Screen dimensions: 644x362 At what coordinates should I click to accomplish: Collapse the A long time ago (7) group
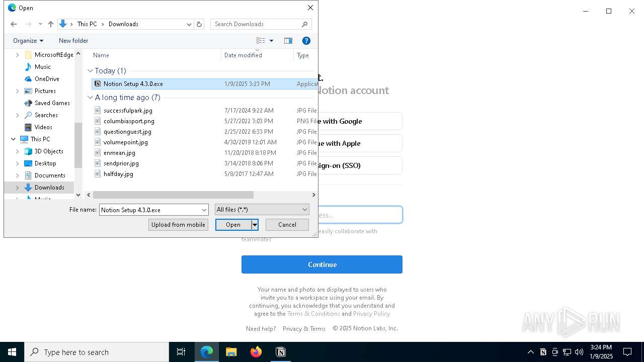pyautogui.click(x=91, y=98)
